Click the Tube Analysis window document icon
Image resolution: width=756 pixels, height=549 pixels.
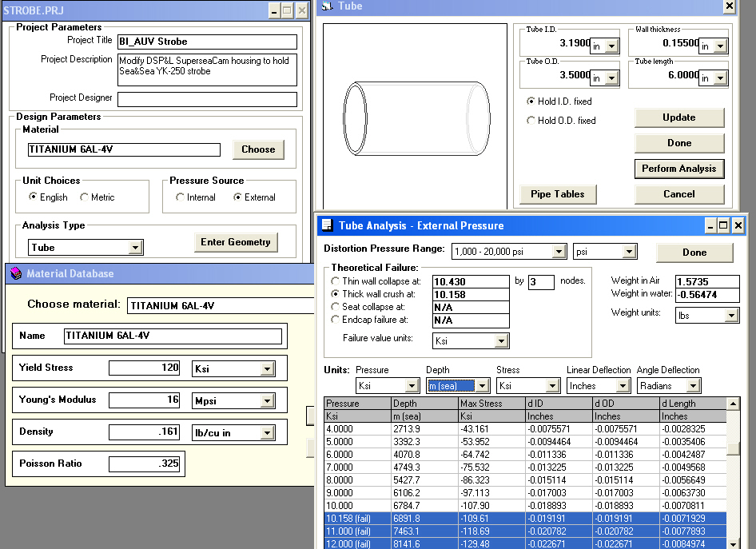[328, 225]
